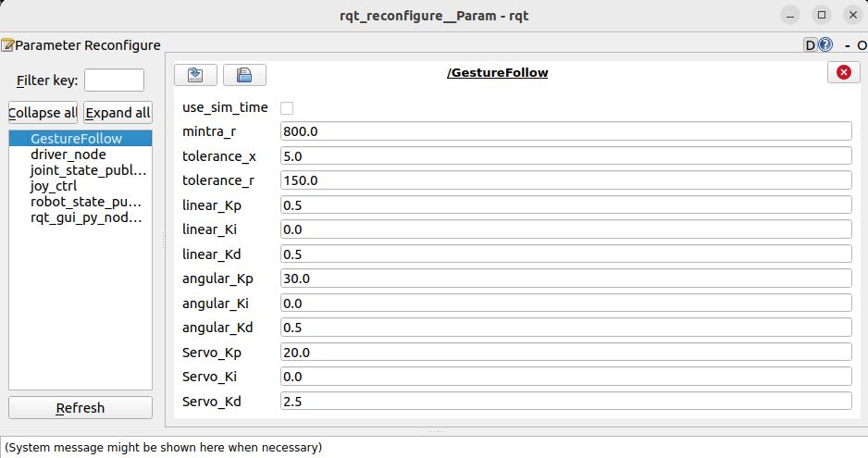The image size is (868, 458).
Task: Select driver_node in node list
Action: (81, 155)
